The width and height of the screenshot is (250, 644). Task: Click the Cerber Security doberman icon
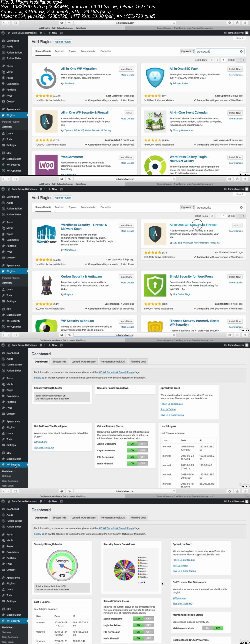(46, 286)
